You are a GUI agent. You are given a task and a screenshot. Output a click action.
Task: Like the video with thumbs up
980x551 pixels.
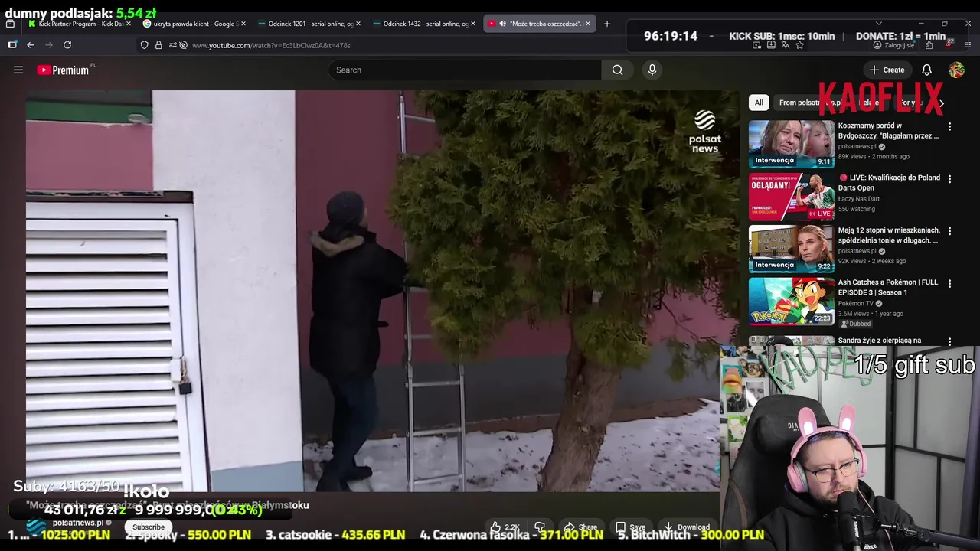505,527
